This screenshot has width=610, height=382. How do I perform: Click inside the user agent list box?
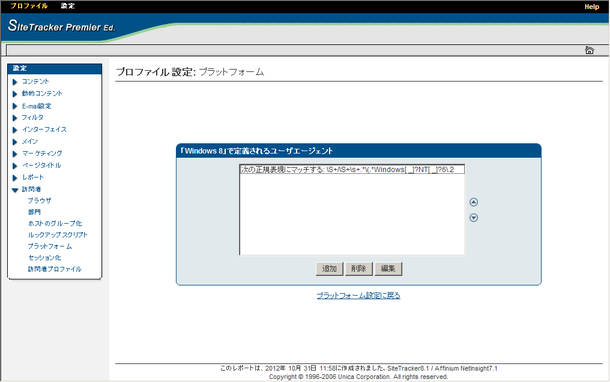click(x=352, y=210)
